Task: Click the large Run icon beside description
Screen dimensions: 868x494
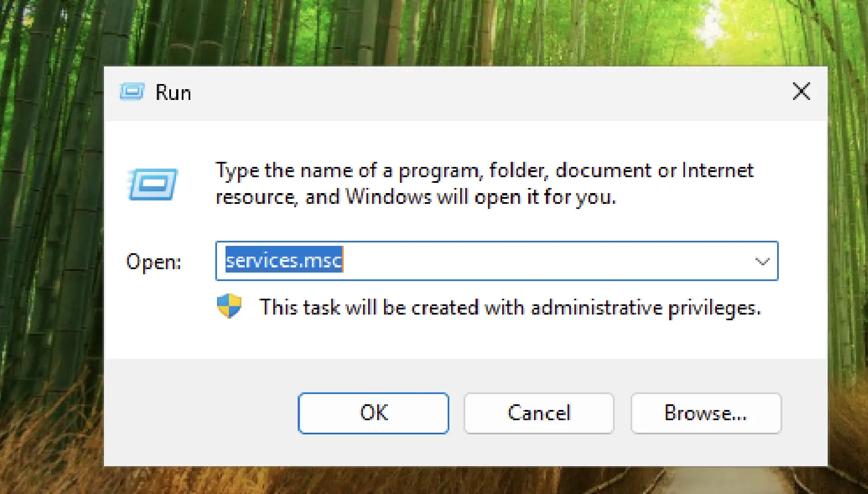Action: pyautogui.click(x=153, y=185)
